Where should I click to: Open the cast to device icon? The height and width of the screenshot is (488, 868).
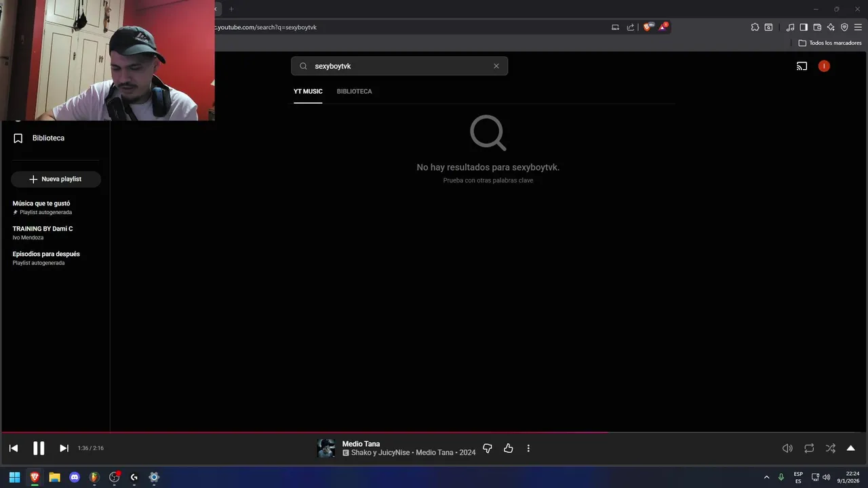(802, 66)
